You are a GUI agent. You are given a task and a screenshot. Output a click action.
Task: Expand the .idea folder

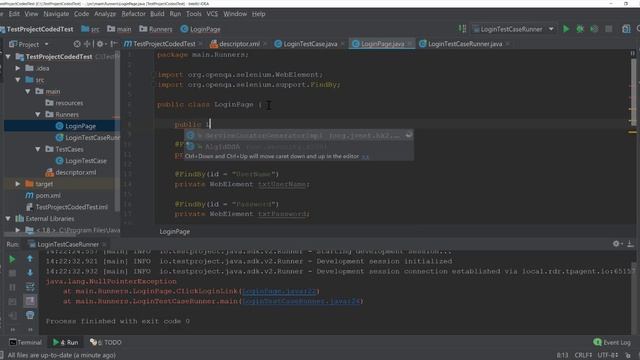pyautogui.click(x=18, y=68)
